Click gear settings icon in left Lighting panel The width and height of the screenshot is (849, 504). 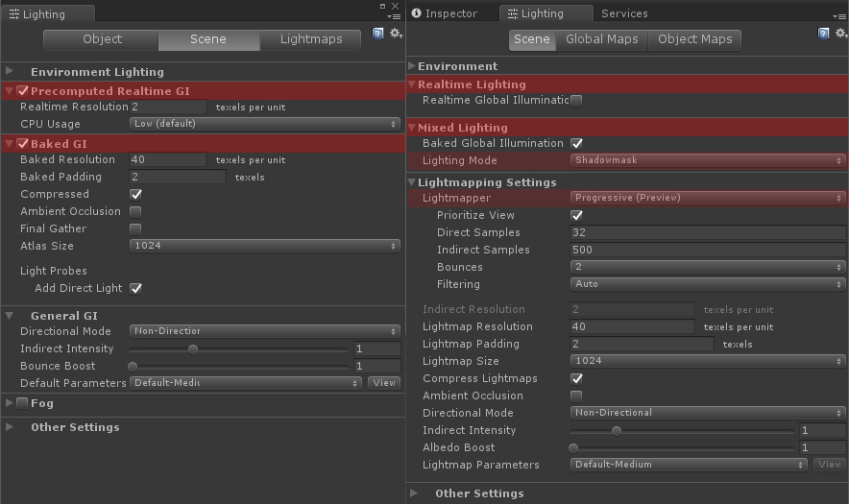395,34
